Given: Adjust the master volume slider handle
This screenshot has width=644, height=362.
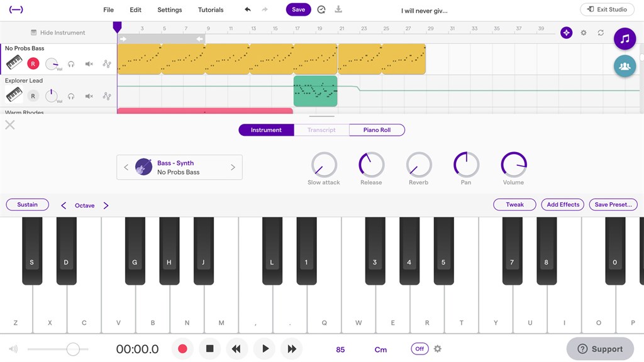Looking at the screenshot, I should (x=73, y=349).
